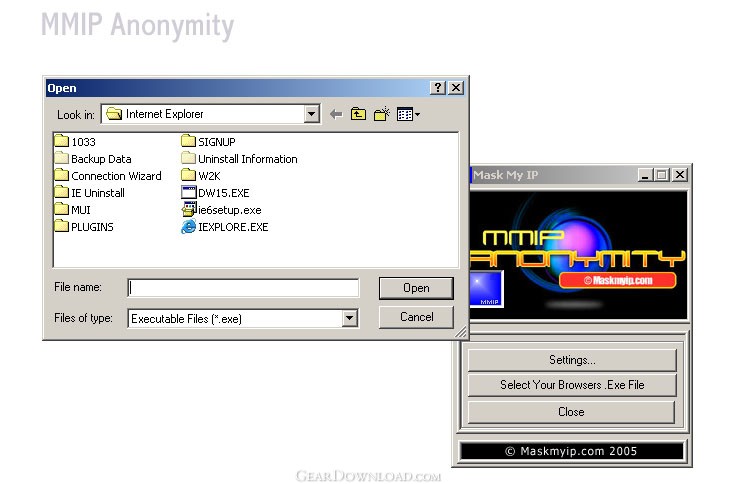Select the IEXPLORE.EXE icon
Screen dimensions: 737x484
click(x=188, y=226)
